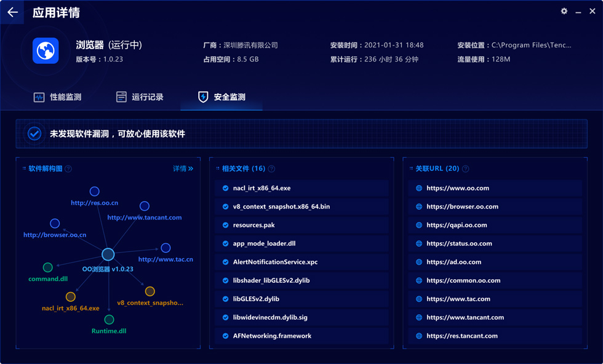Go back using the arrow icon
Viewport: 603px width, 364px height.
(12, 12)
